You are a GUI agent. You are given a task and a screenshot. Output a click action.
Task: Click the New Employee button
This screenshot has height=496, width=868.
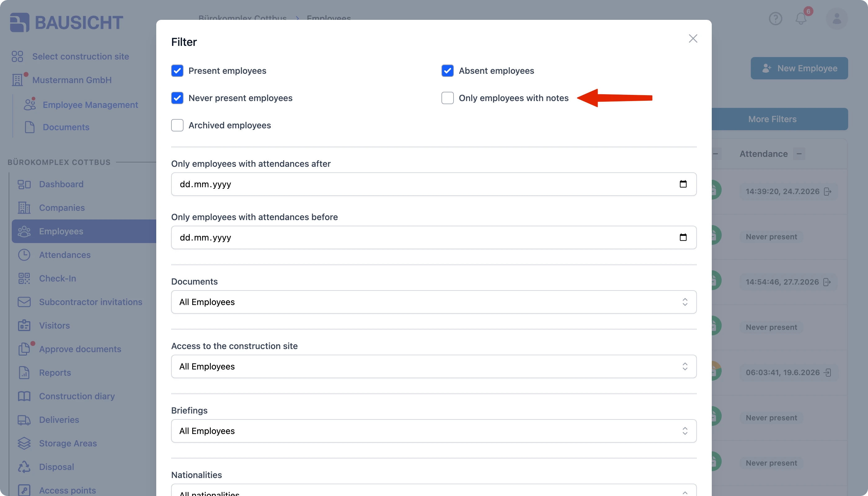799,68
